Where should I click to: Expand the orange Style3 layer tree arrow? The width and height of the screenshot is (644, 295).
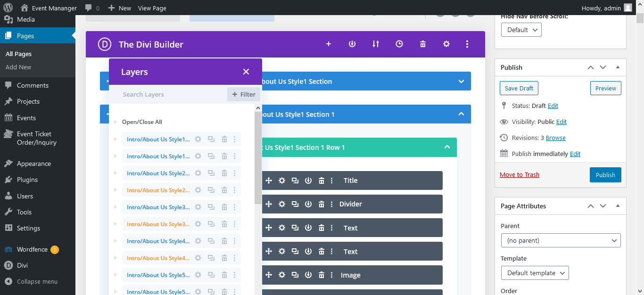click(x=115, y=224)
